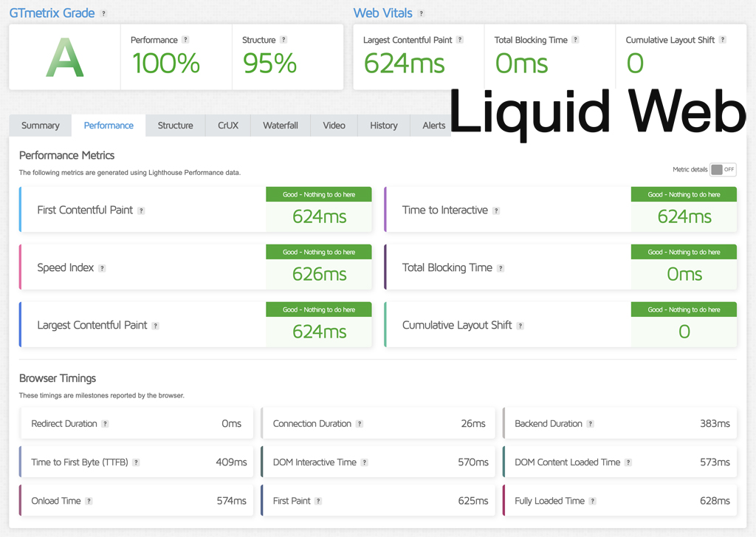Screen dimensions: 756x537
Task: Click the 570ms DOM Interactive Time value
Action: 473,462
